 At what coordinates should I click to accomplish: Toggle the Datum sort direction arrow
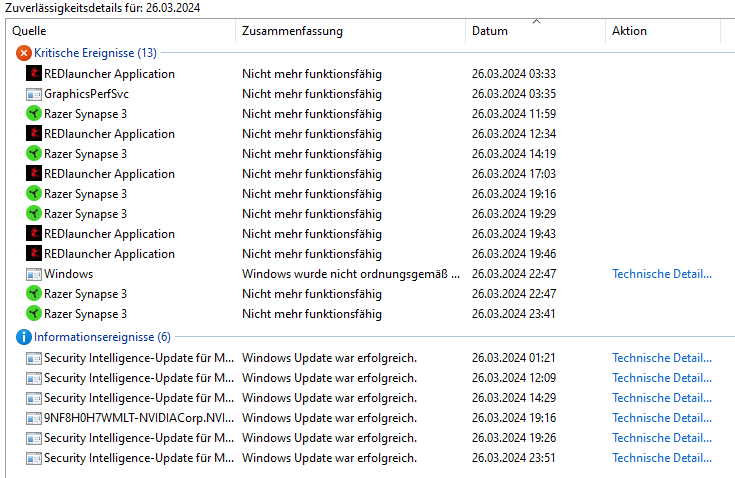(536, 22)
